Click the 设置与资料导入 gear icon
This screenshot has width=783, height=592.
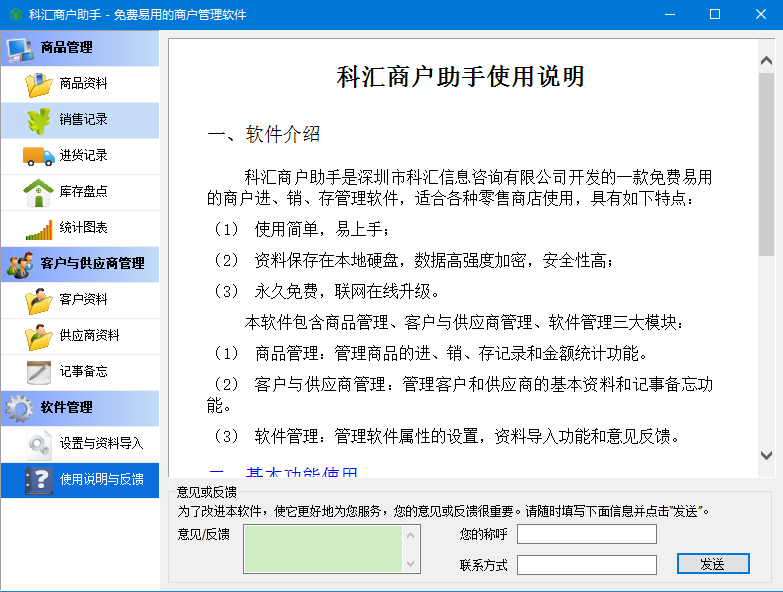tap(39, 444)
